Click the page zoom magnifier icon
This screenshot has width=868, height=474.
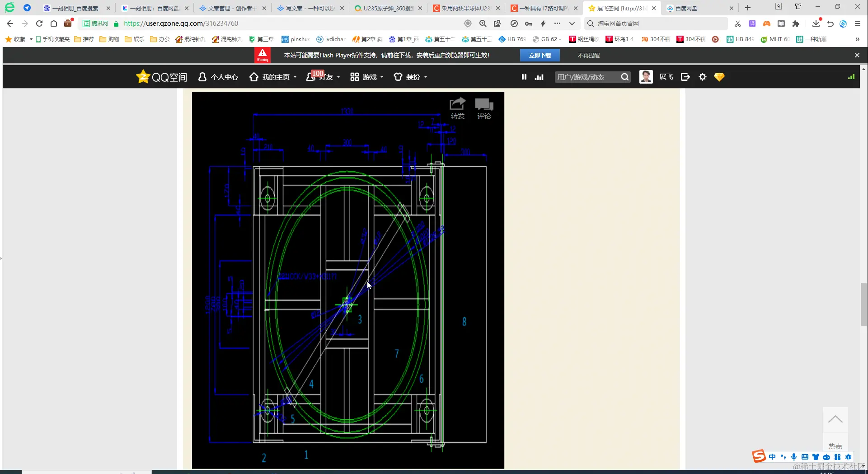(483, 23)
